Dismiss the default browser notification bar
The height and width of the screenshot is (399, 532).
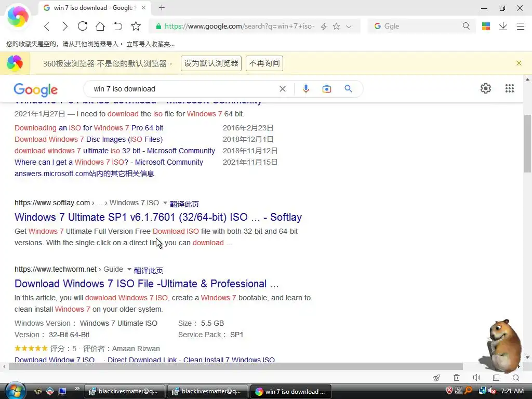[x=519, y=63]
